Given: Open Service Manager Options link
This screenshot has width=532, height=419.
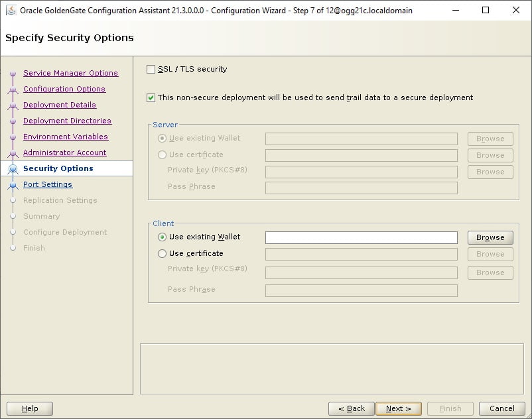Looking at the screenshot, I should [70, 73].
